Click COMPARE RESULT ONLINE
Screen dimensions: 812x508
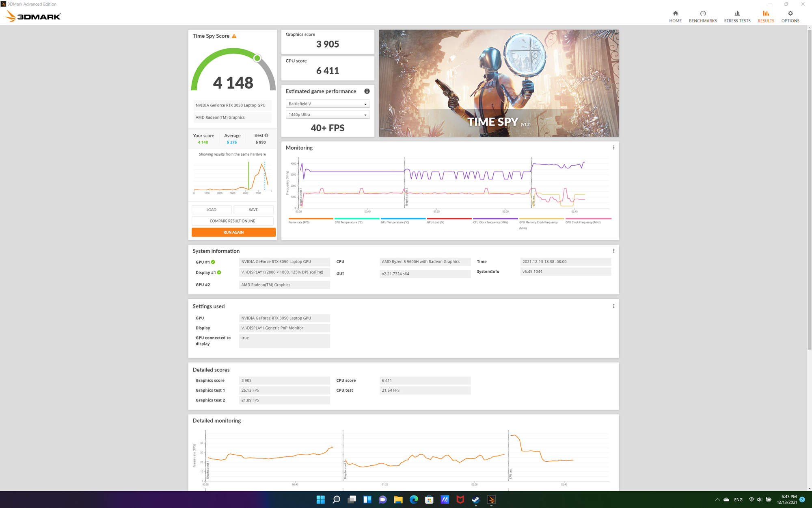tap(232, 221)
